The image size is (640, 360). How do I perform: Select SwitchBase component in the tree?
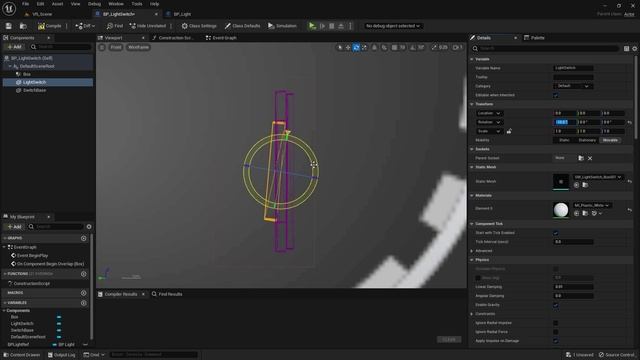(34, 90)
